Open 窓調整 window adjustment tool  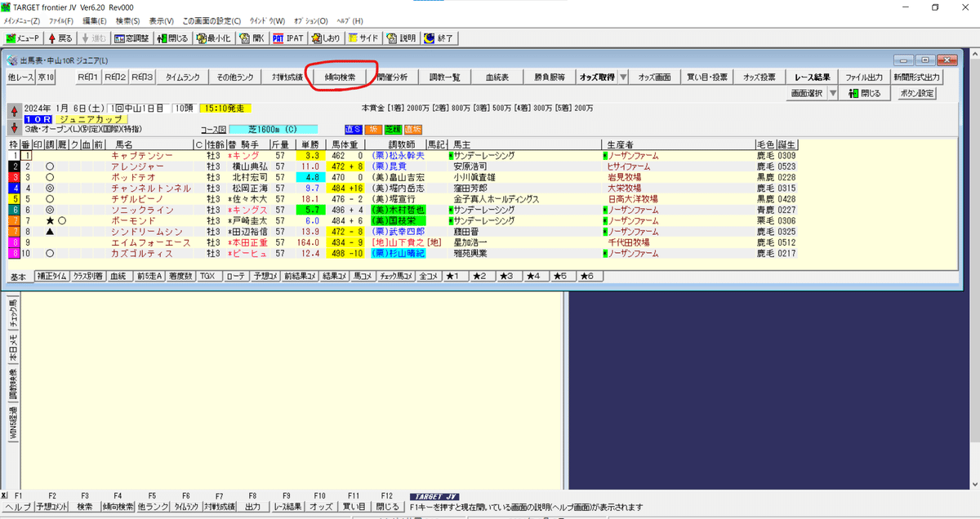(130, 38)
